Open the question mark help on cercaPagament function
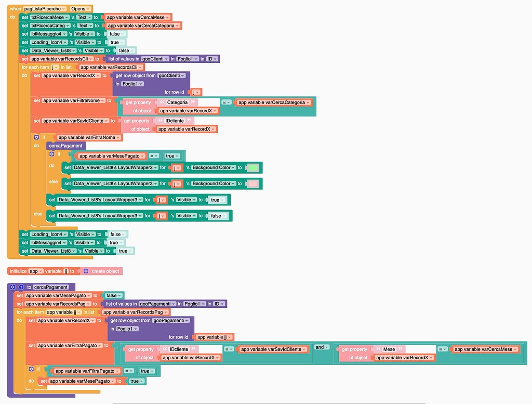Image resolution: width=532 pixels, height=404 pixels. (20, 286)
